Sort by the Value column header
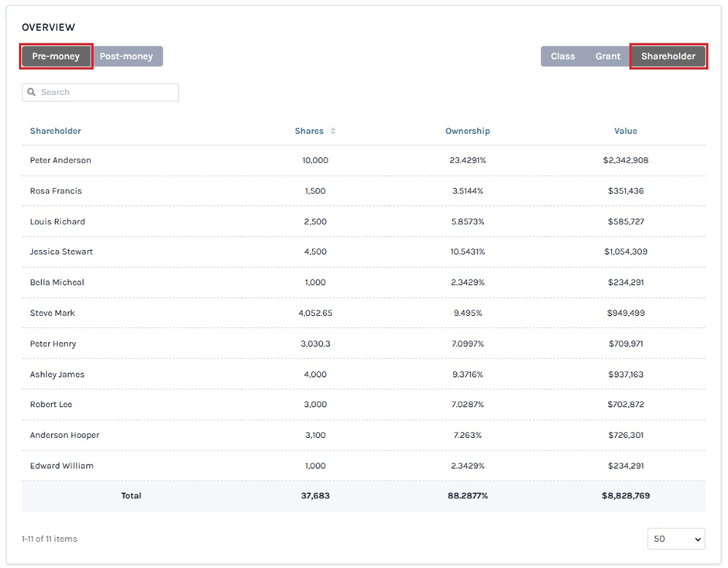This screenshot has height=568, width=728. pyautogui.click(x=625, y=132)
